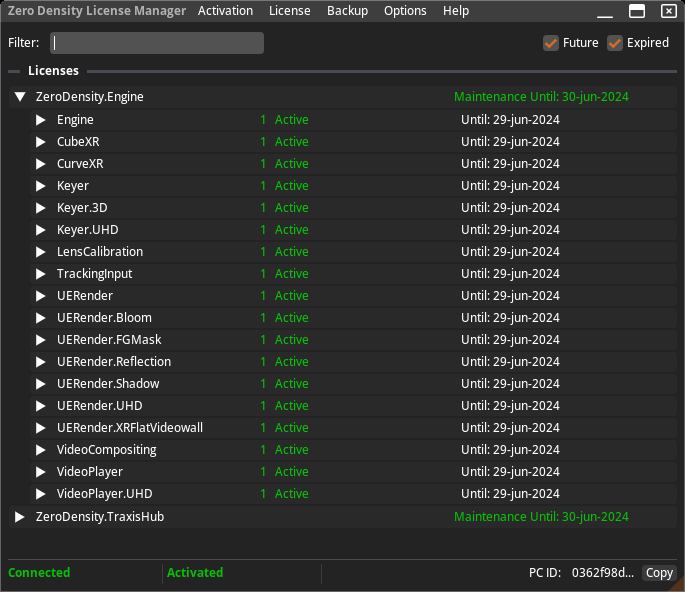The height and width of the screenshot is (592, 685).
Task: Select the LensCalibration license row
Action: point(100,252)
